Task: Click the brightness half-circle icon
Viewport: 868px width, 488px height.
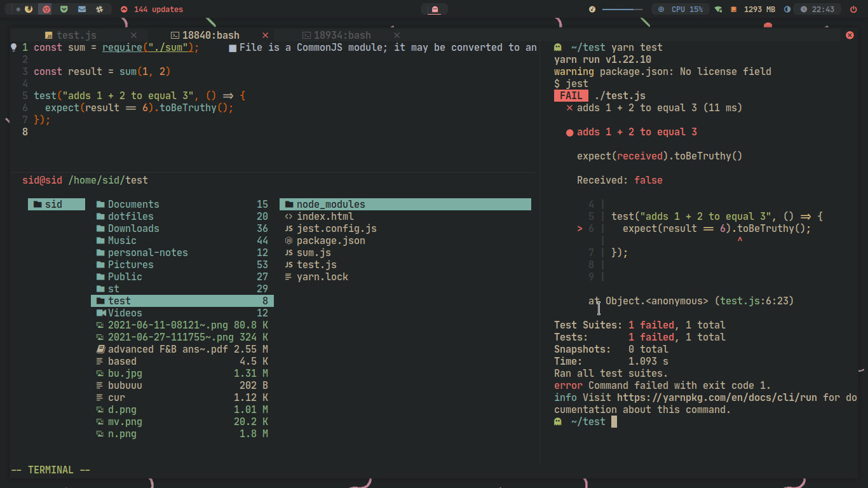Action: (787, 10)
